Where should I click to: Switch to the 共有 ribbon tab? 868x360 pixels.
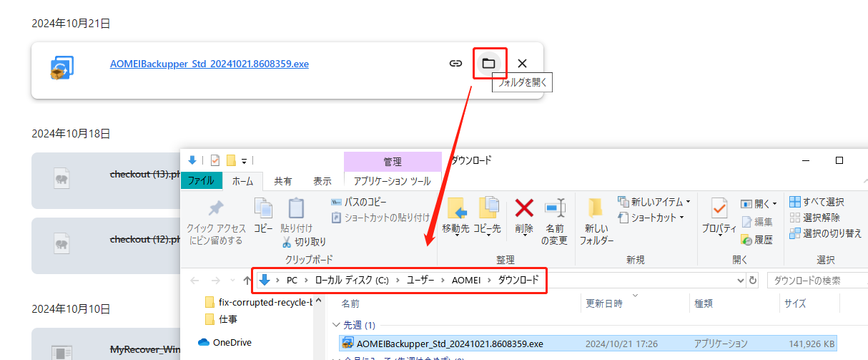coord(282,181)
